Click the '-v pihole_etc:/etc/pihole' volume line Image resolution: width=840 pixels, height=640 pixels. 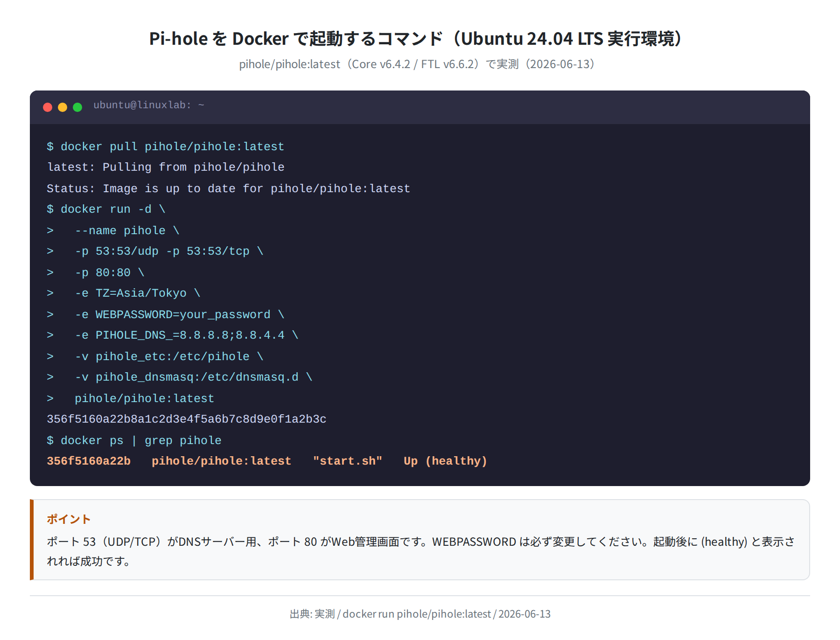[x=155, y=356]
